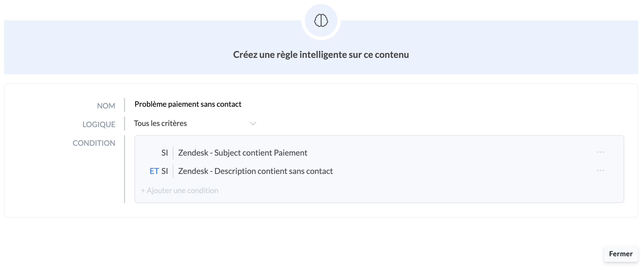The image size is (644, 274).
Task: Click the CONDITION field label
Action: [x=94, y=143]
